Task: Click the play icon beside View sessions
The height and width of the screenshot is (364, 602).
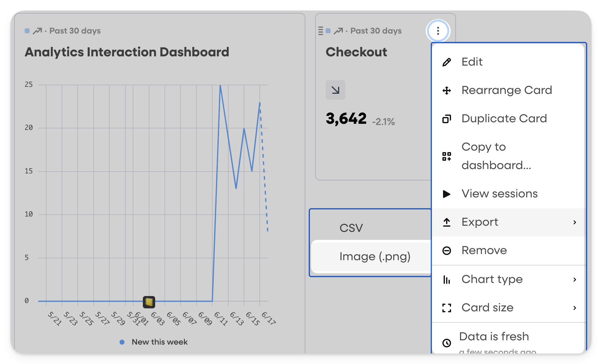Action: pos(447,194)
